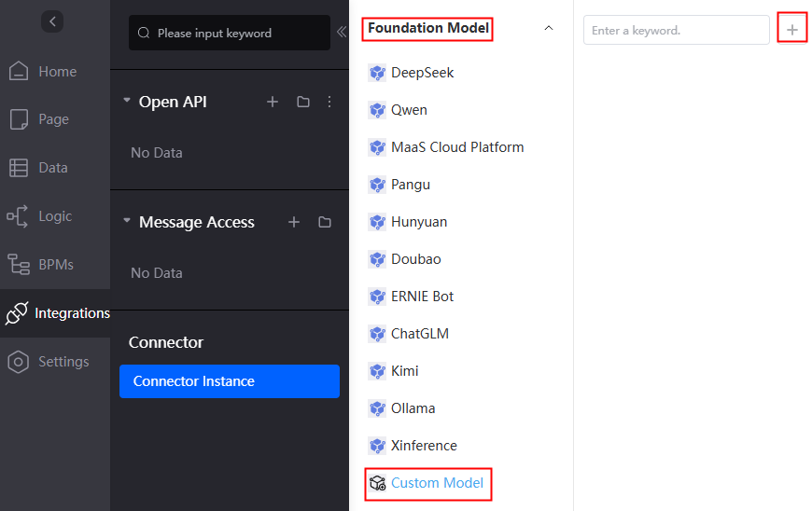Select Hunyuan label in list
This screenshot has width=812, height=511.
[419, 222]
